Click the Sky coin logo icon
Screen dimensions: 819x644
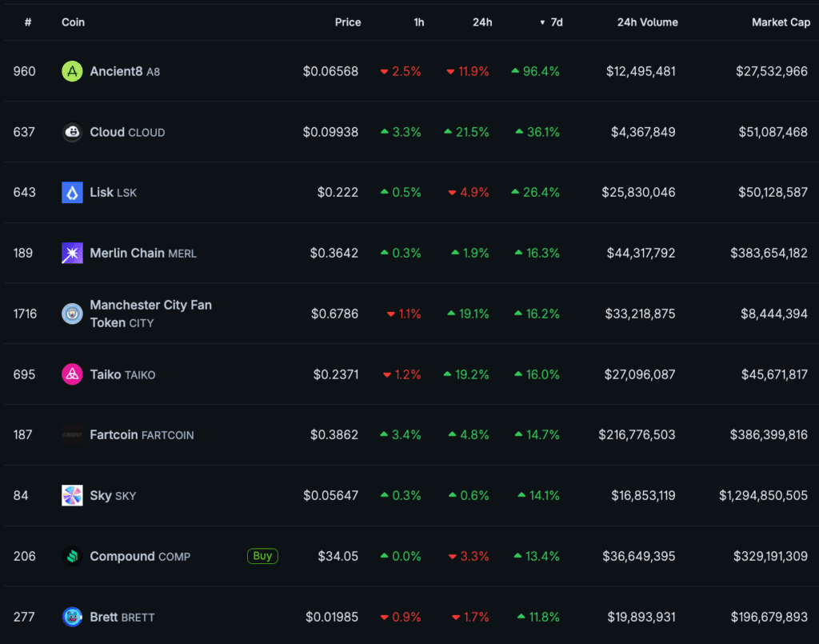(72, 495)
